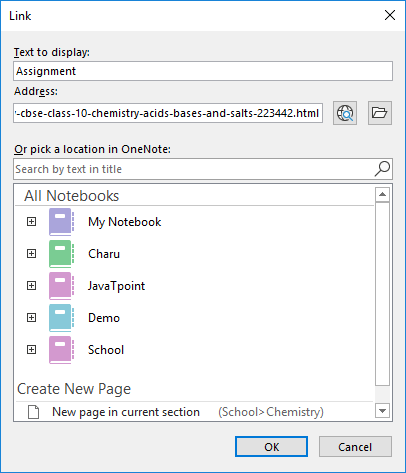Select the Charu green notebook icon
The height and width of the screenshot is (473, 406).
click(62, 254)
